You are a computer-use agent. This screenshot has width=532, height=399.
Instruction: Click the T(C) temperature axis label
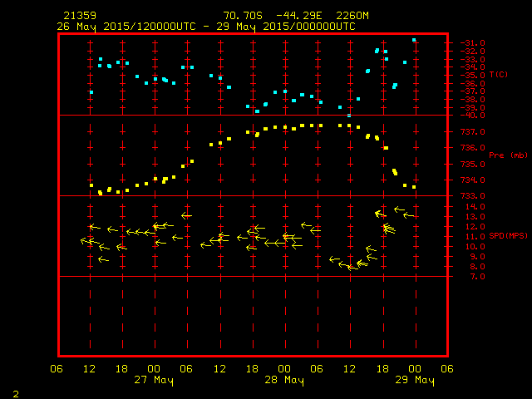(499, 75)
